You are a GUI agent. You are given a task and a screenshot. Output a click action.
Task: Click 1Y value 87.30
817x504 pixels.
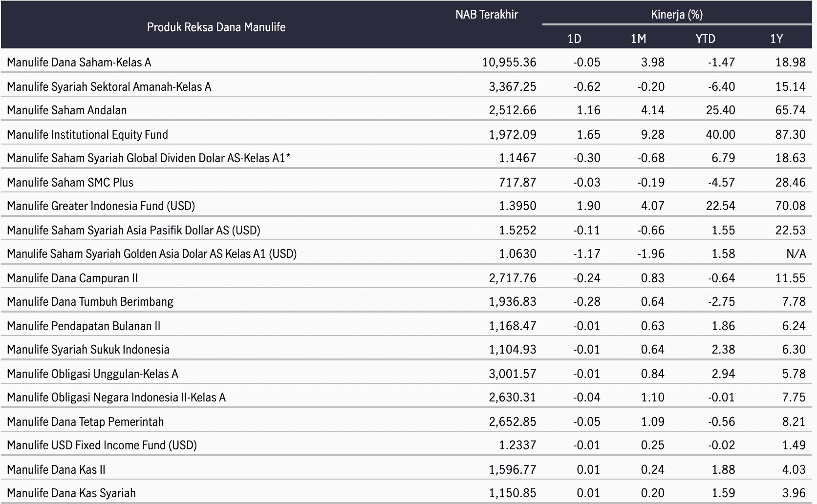click(x=790, y=134)
